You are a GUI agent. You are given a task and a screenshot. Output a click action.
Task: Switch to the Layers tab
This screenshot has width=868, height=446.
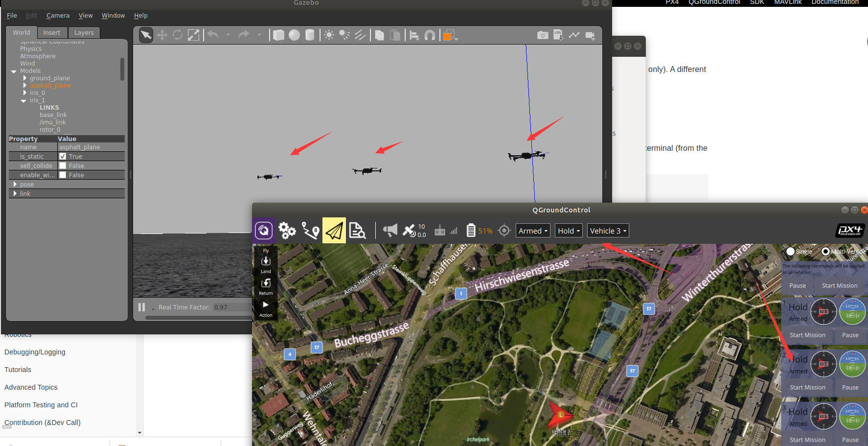(x=84, y=32)
